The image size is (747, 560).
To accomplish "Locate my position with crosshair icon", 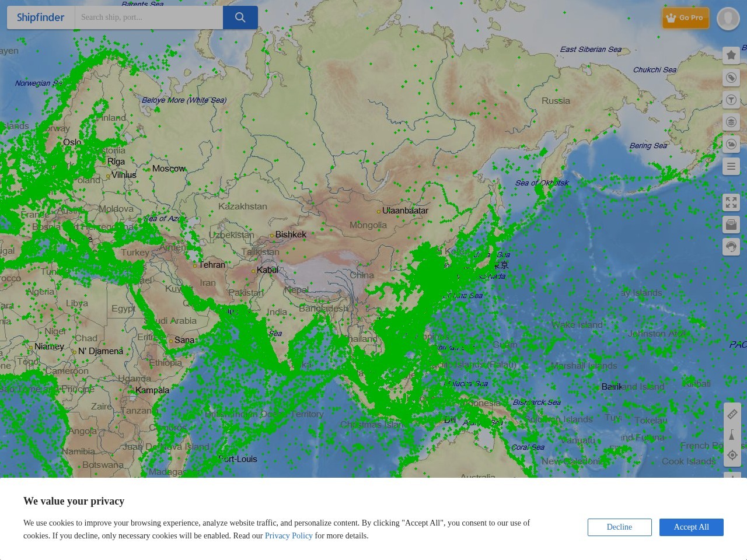I will pos(732,455).
